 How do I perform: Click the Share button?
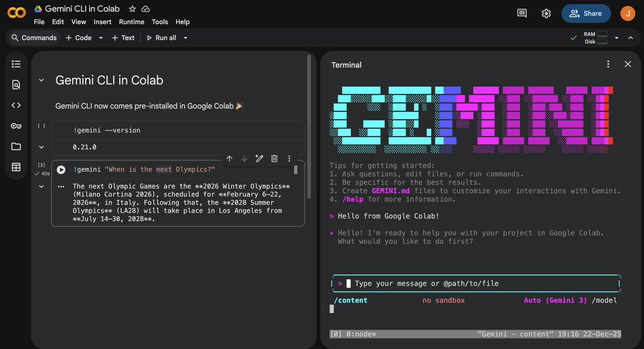coord(586,13)
